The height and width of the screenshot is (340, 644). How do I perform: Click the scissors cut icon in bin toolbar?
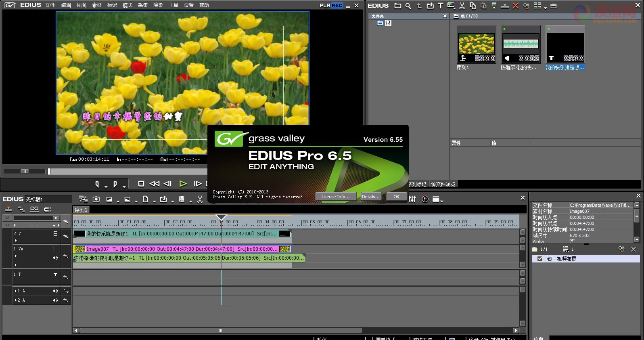(462, 6)
